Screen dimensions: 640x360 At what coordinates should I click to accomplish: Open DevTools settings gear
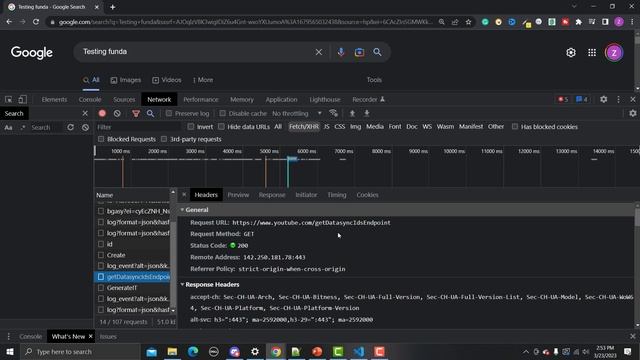pos(603,99)
